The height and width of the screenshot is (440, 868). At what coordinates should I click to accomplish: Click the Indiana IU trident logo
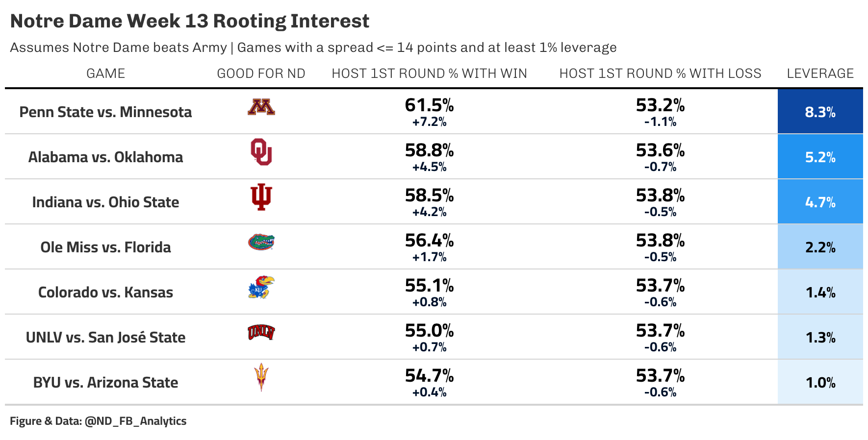click(x=261, y=197)
